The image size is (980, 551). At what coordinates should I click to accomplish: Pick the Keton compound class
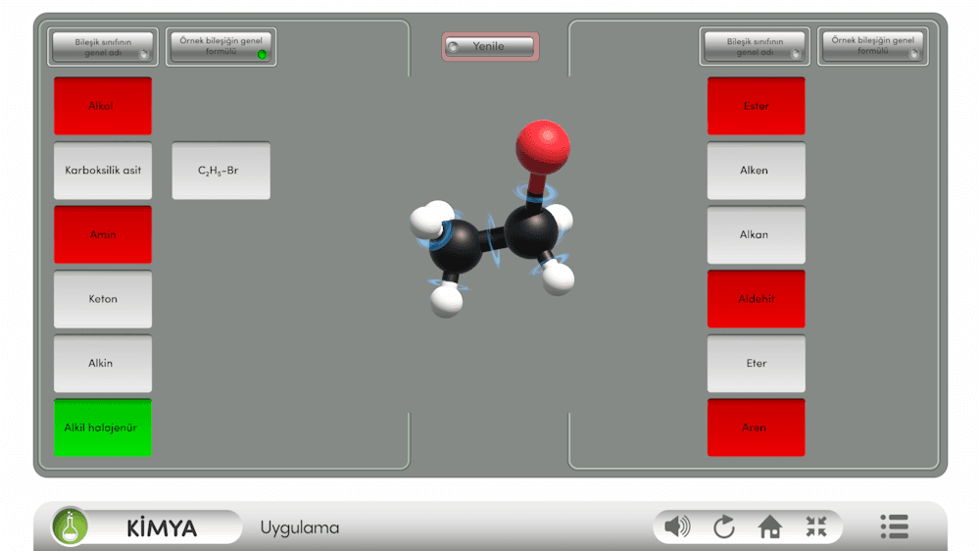103,299
